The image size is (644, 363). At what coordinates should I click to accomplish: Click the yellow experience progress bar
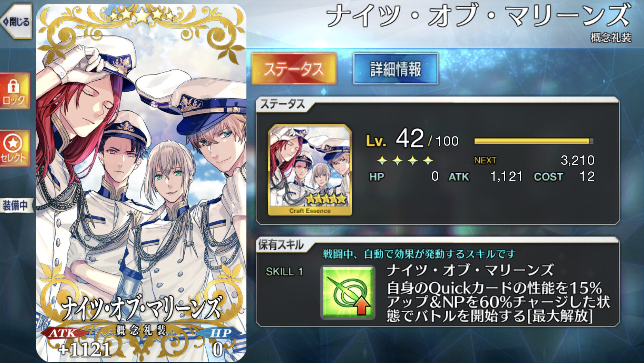click(x=534, y=141)
